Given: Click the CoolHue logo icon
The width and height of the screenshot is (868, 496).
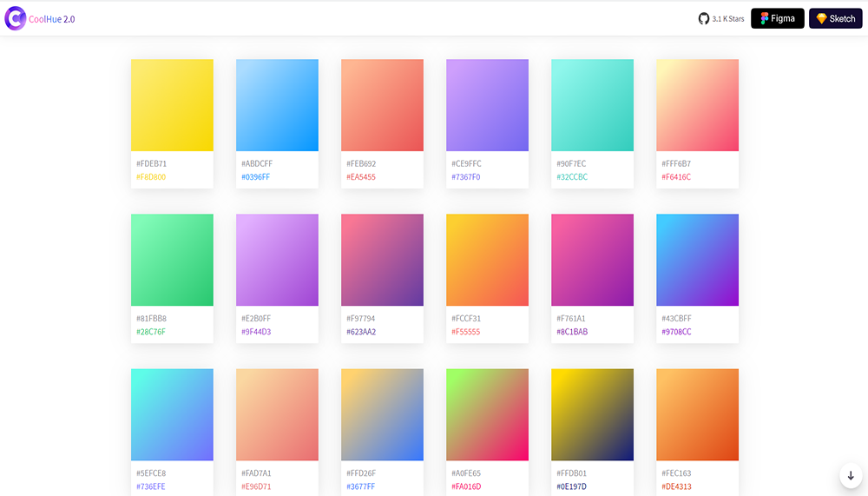Looking at the screenshot, I should (x=15, y=18).
